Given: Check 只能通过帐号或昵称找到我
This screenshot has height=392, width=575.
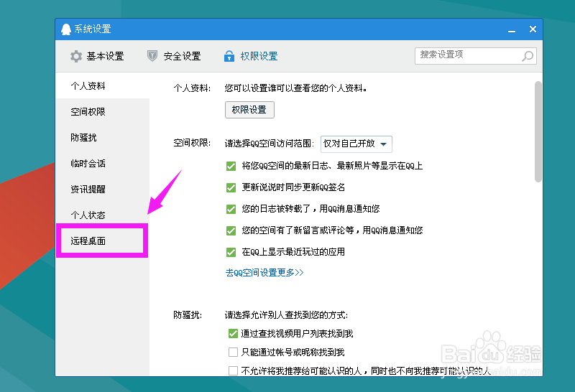Looking at the screenshot, I should point(233,352).
